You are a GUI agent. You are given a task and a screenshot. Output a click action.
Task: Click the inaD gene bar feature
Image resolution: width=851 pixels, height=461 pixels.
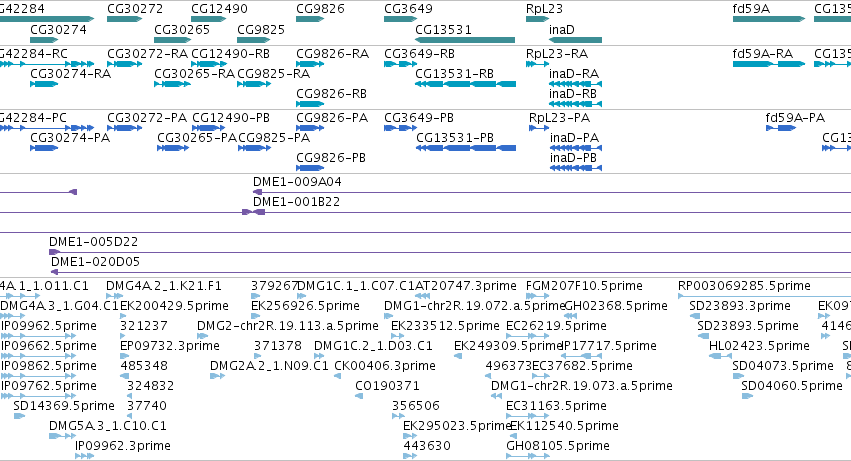pos(575,40)
